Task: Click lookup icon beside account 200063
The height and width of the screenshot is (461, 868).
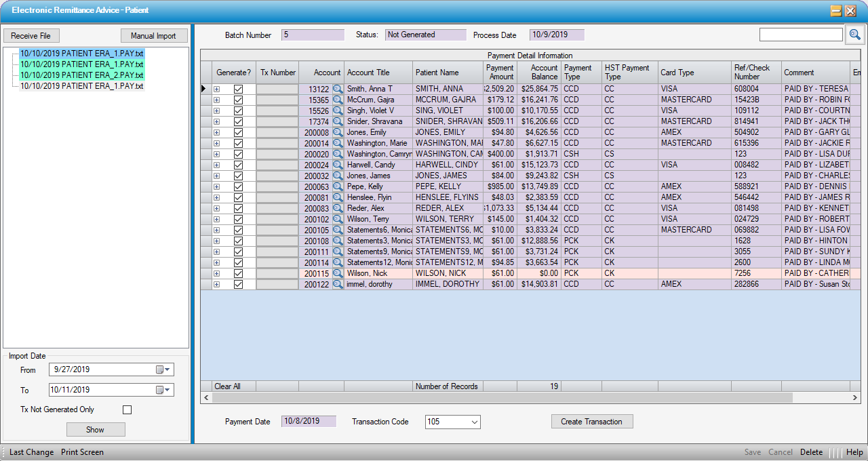Action: click(x=337, y=186)
